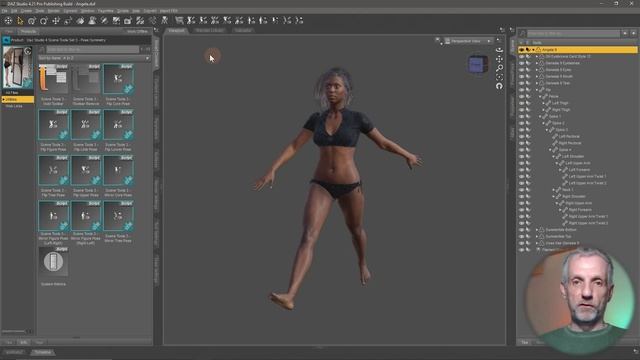Select the Flip Core Pose script thumbnail
Image resolution: width=640 pixels, height=360 pixels.
[x=118, y=80]
